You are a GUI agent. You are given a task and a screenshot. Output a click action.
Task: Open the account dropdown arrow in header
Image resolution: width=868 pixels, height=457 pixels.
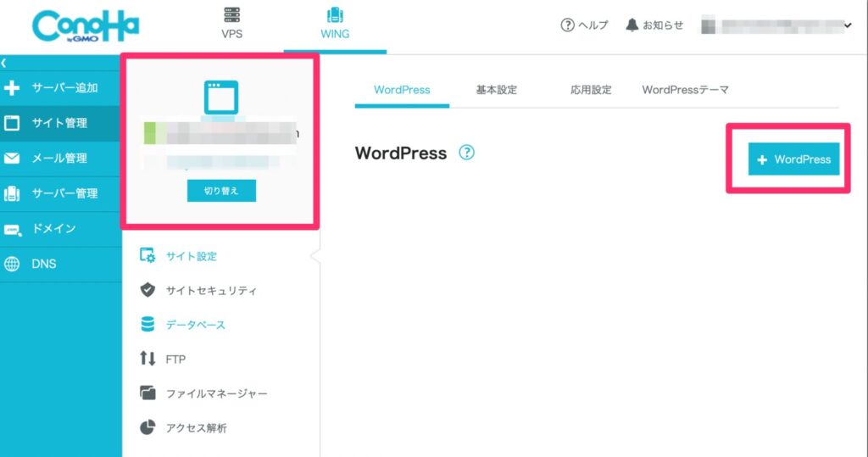[848, 25]
